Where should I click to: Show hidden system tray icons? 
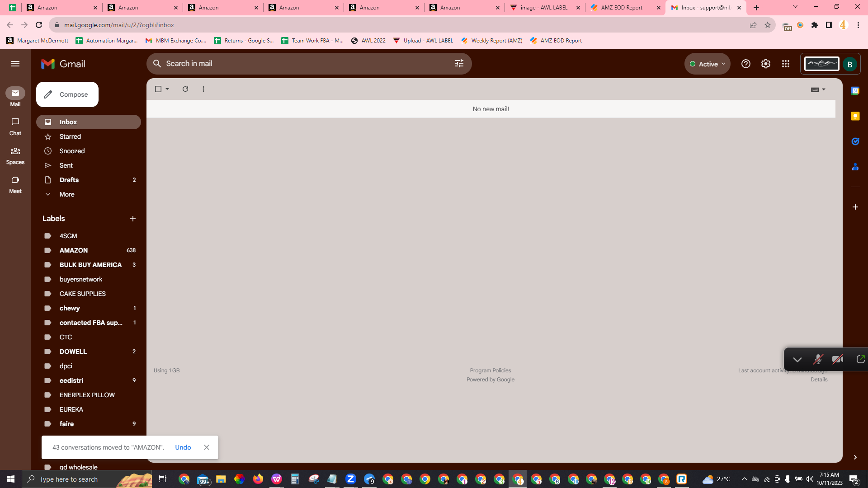click(x=745, y=479)
